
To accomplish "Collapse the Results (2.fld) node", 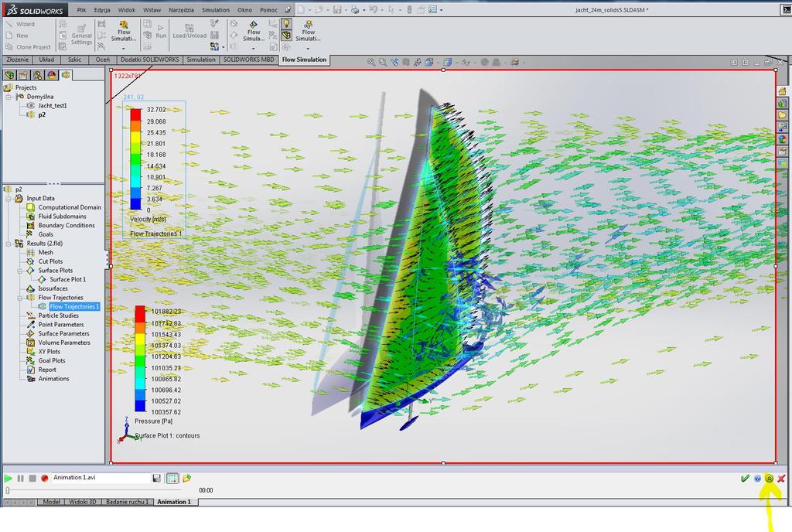I will [9, 244].
